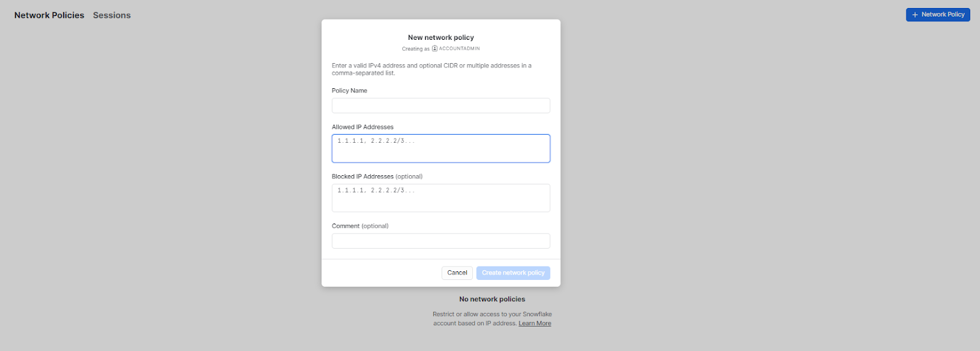
Task: Focus the Allowed IP Addresses text area
Action: pos(440,148)
